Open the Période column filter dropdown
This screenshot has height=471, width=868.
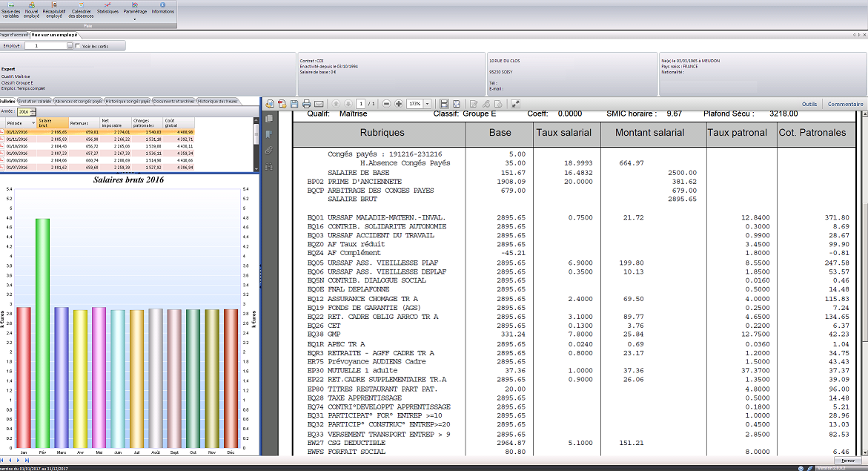(x=33, y=123)
